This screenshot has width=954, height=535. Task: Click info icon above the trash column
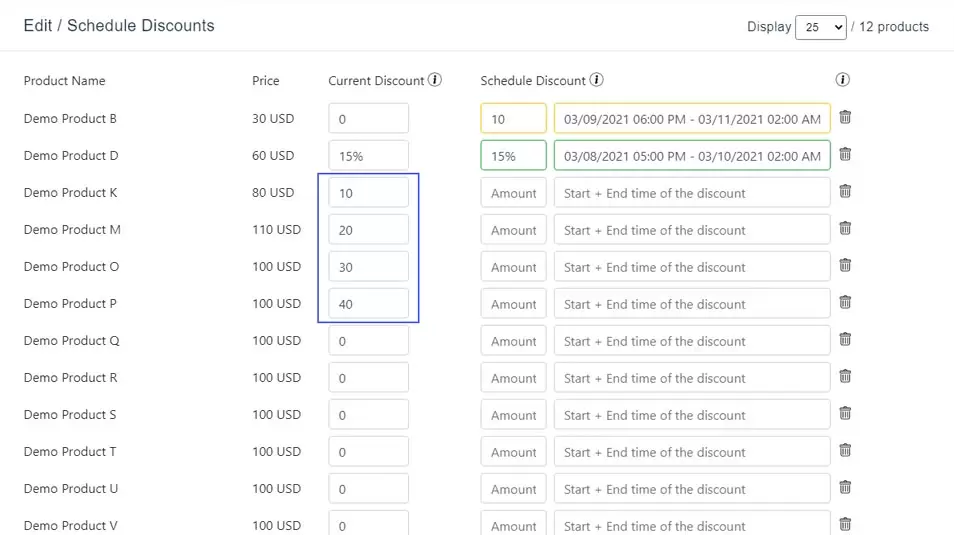843,80
